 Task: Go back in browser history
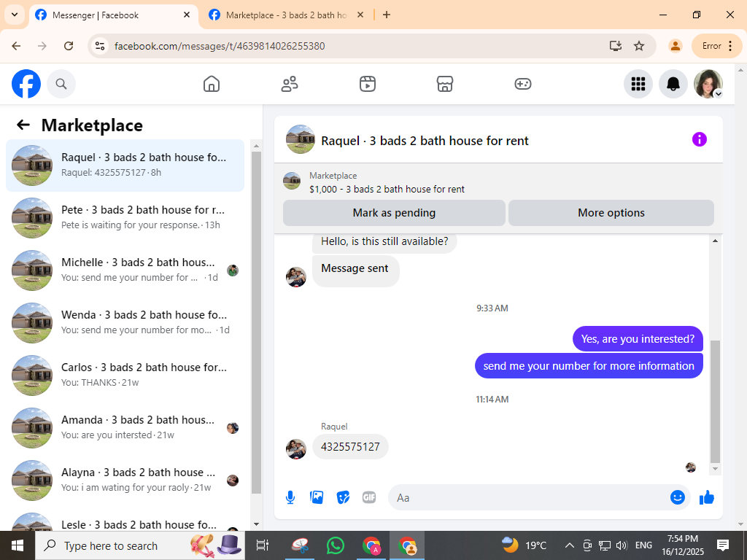(16, 46)
